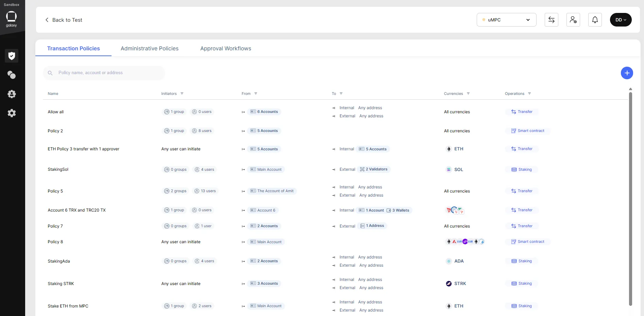Open the uMPC workspace dropdown
This screenshot has height=316, width=644.
(507, 20)
